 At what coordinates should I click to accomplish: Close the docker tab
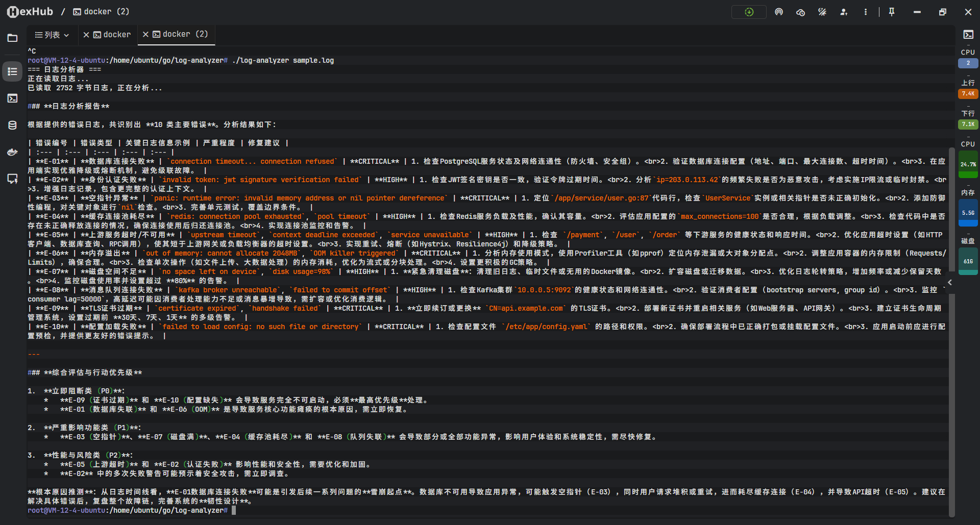click(x=86, y=35)
